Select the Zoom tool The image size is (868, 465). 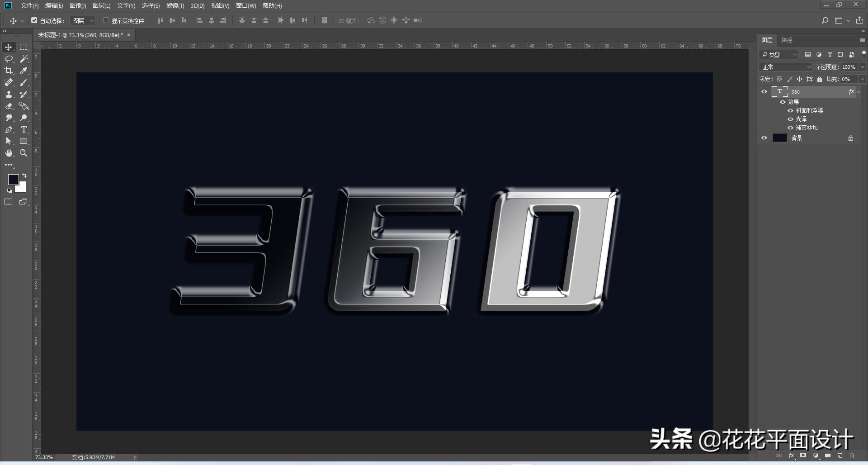pos(24,153)
